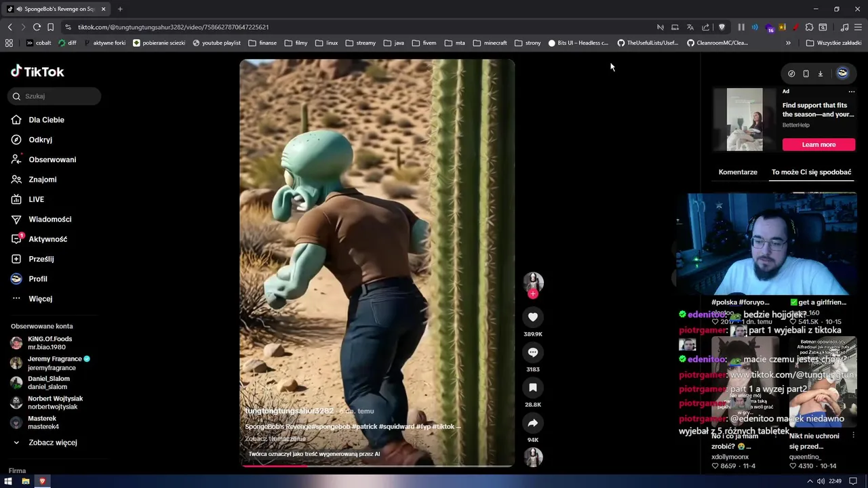The width and height of the screenshot is (868, 488).
Task: Click the pause extension icon
Action: pyautogui.click(x=741, y=27)
